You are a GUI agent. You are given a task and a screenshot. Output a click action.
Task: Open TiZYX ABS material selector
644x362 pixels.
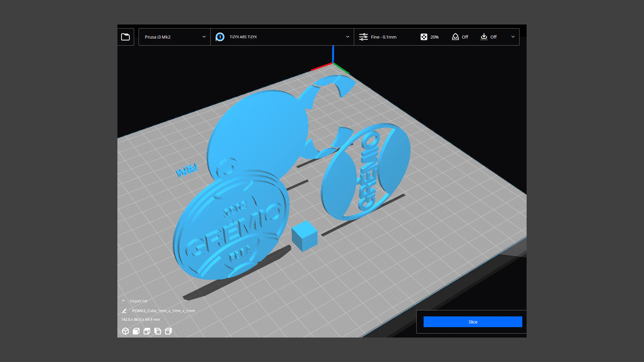(282, 37)
